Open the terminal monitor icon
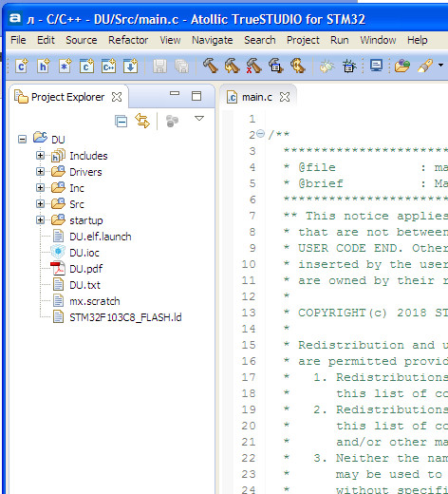448x494 pixels. (377, 66)
